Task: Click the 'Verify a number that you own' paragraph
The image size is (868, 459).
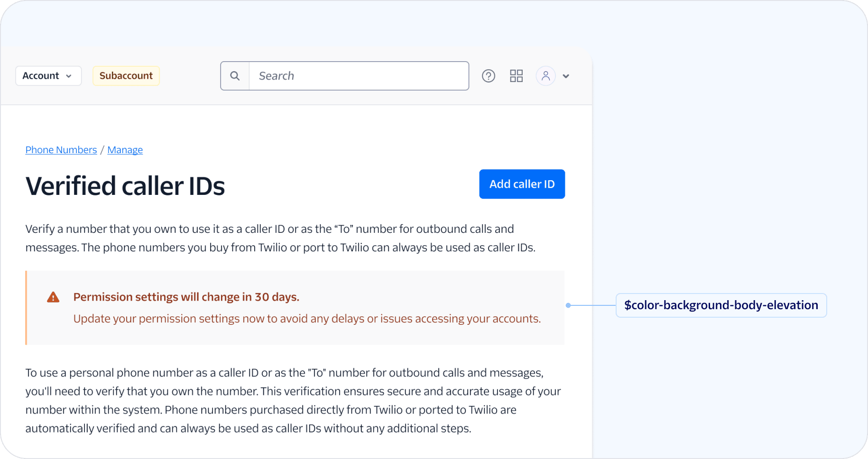Action: click(x=280, y=238)
